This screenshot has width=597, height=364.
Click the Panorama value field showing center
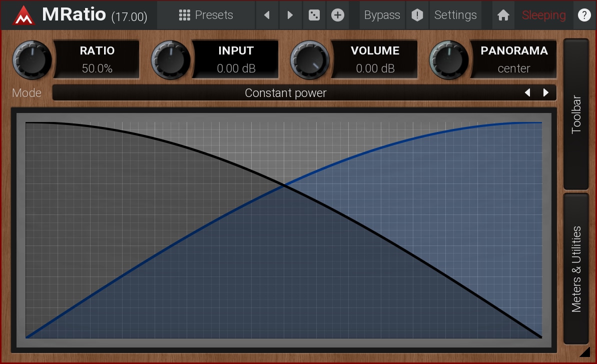513,68
